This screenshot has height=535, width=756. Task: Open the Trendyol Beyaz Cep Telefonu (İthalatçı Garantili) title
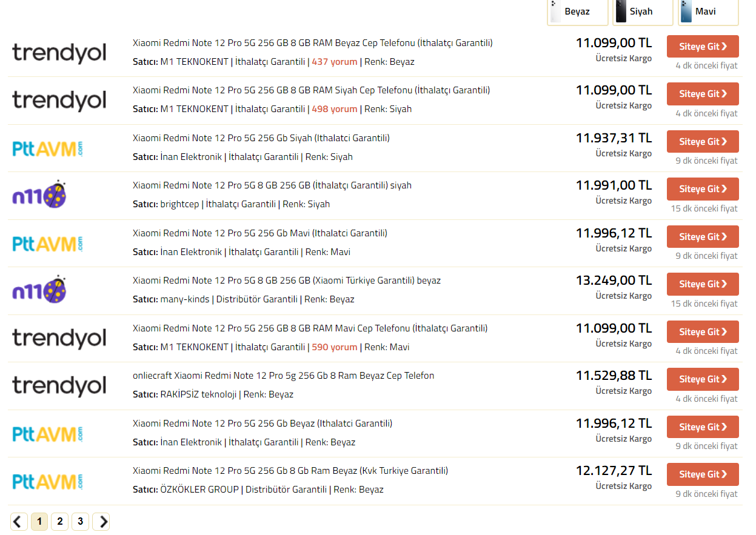click(x=313, y=43)
